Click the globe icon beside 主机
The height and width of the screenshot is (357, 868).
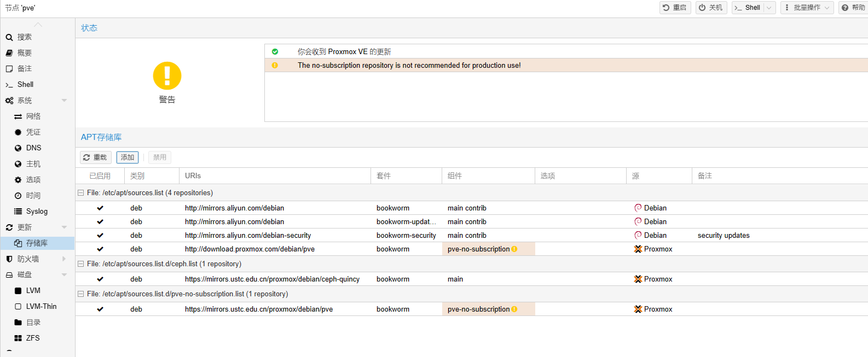click(x=18, y=164)
